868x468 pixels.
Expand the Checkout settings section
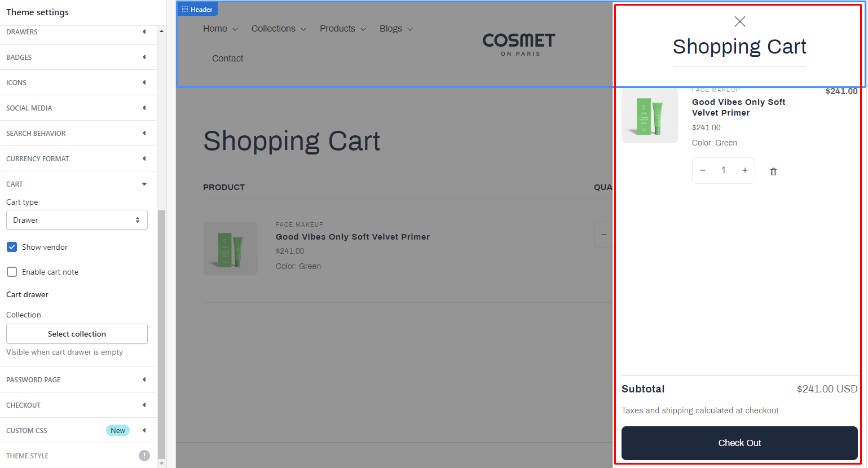click(x=77, y=405)
